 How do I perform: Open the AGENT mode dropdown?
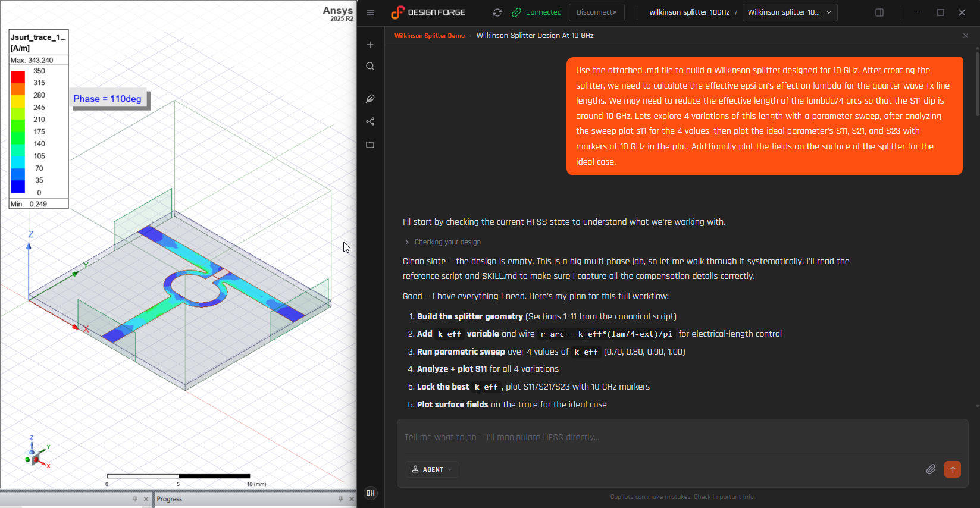click(x=432, y=469)
